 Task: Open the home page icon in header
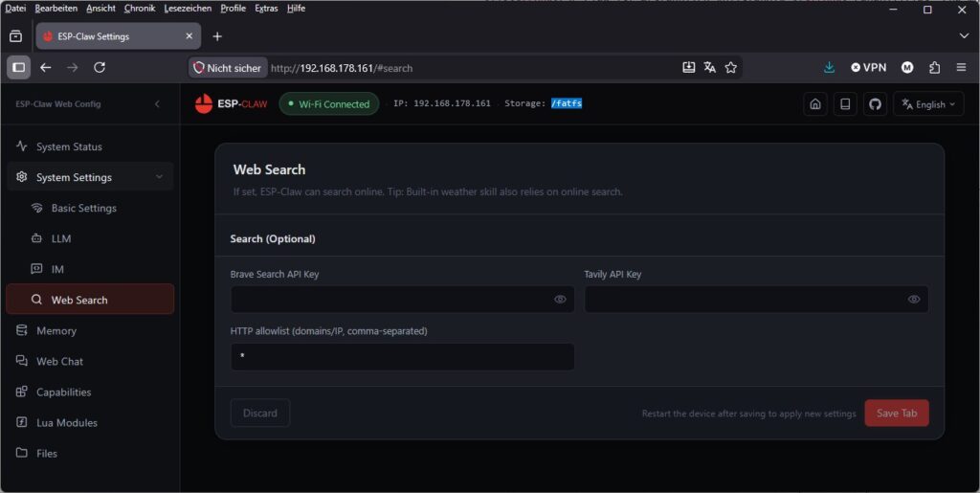click(x=815, y=104)
